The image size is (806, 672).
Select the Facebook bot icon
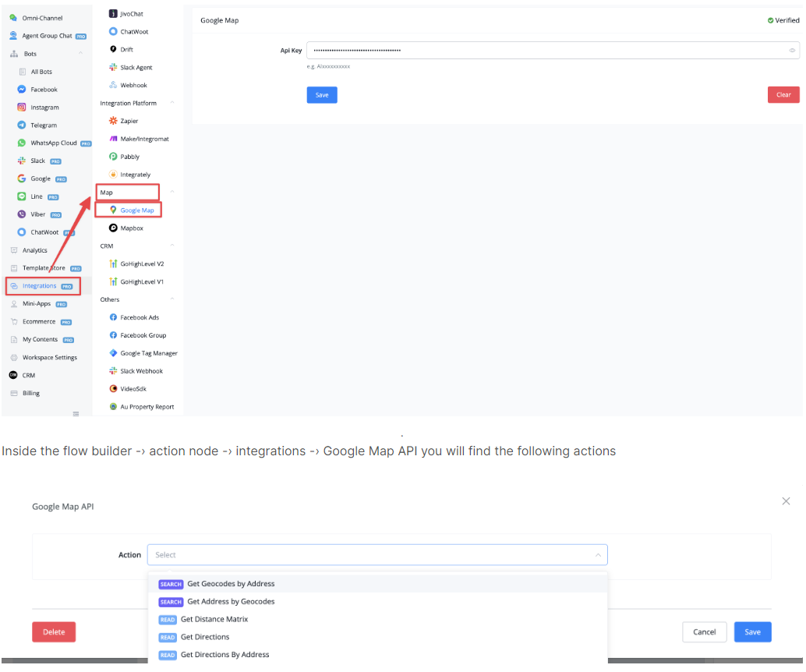pos(22,90)
